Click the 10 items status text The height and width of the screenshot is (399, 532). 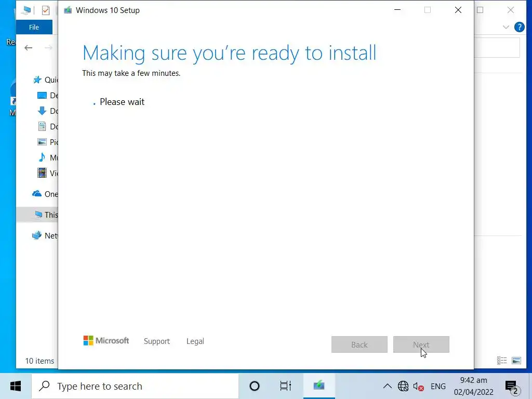(39, 361)
